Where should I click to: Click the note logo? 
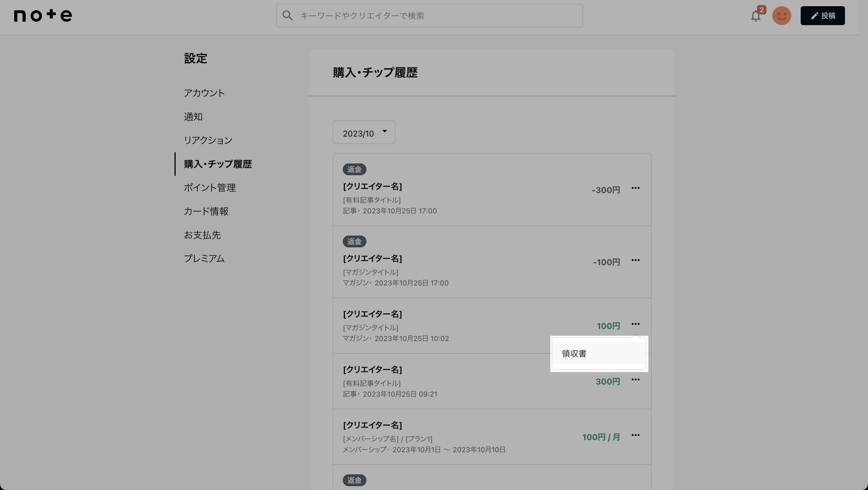pos(43,15)
